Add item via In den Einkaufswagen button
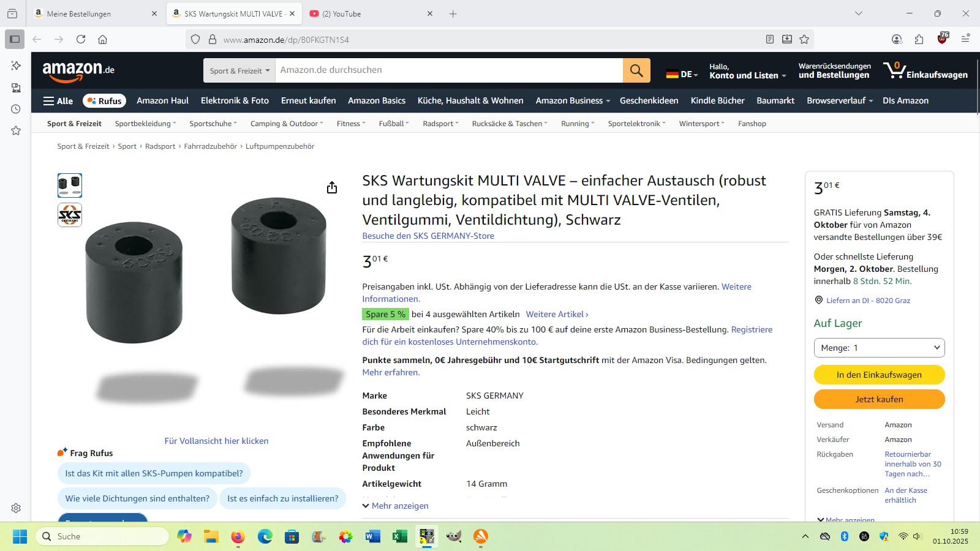Image resolution: width=980 pixels, height=551 pixels. (x=879, y=375)
